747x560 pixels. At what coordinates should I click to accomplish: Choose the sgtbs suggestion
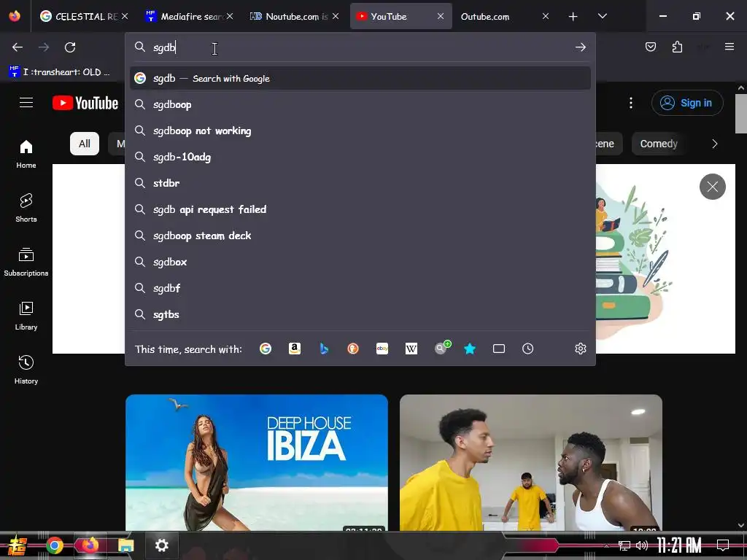[360, 314]
